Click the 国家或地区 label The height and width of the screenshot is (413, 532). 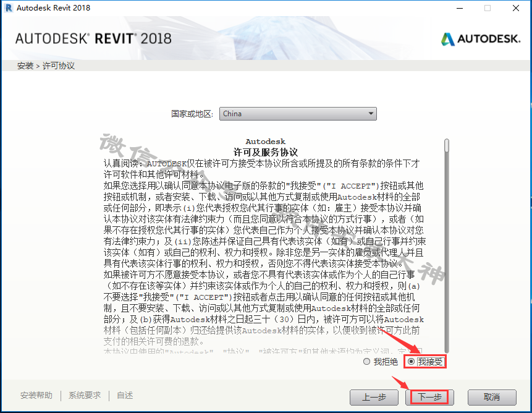click(192, 114)
